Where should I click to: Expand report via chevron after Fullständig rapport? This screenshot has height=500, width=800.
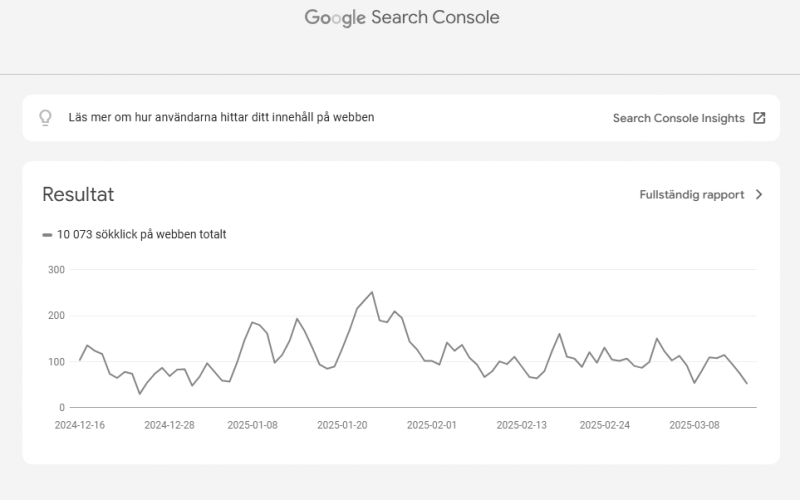[759, 195]
